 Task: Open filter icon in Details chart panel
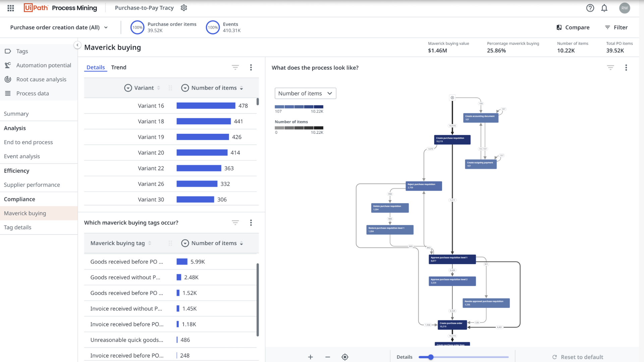235,67
